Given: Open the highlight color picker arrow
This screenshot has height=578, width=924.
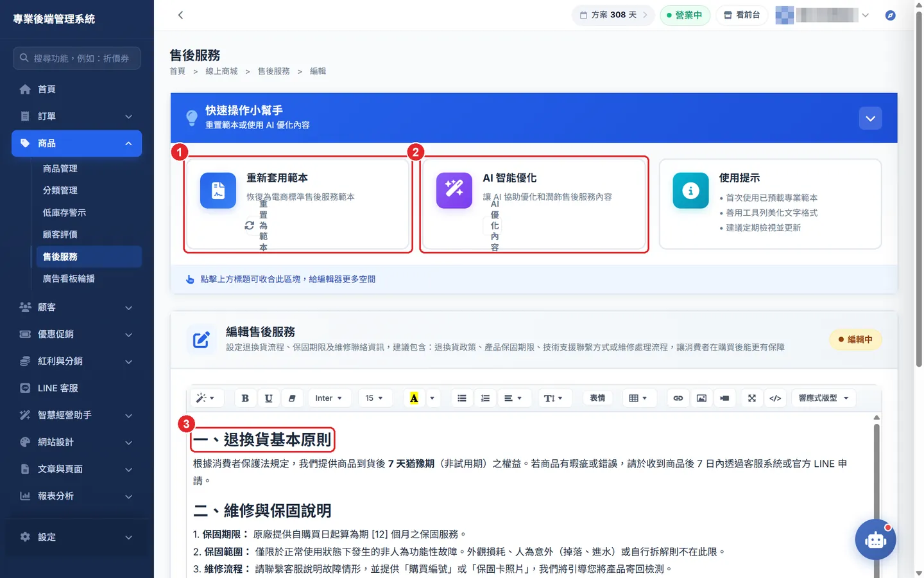Looking at the screenshot, I should pos(432,398).
